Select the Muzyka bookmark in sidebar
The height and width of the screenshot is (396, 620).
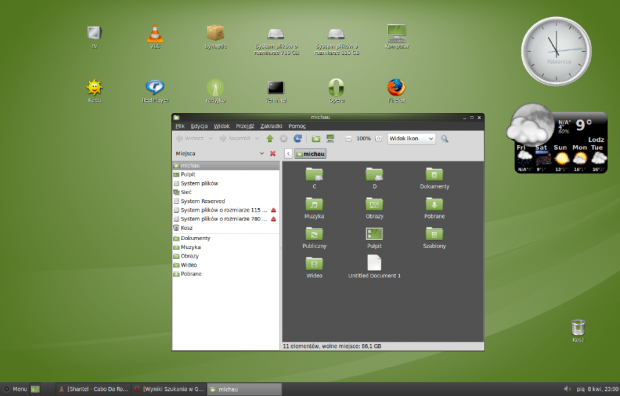click(x=226, y=247)
